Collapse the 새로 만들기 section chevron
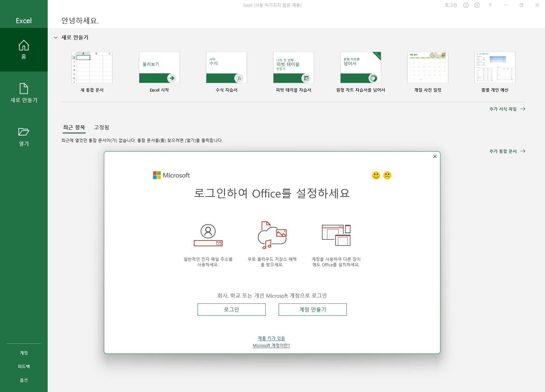545x392 pixels. tap(56, 37)
